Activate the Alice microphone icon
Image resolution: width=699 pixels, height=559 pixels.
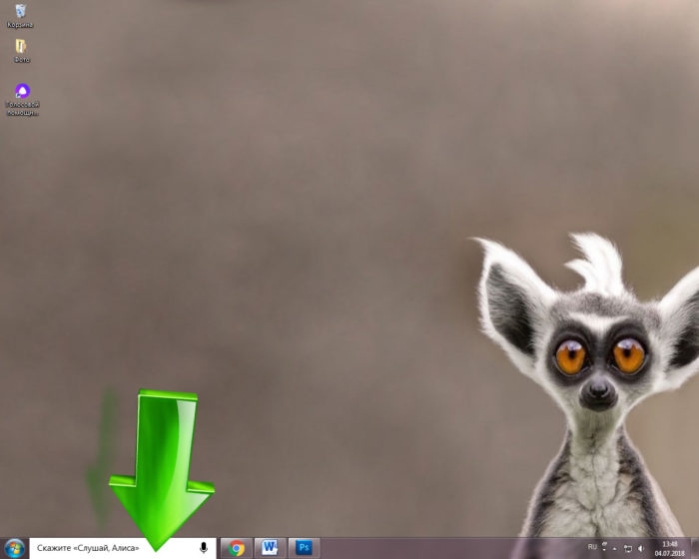(204, 547)
